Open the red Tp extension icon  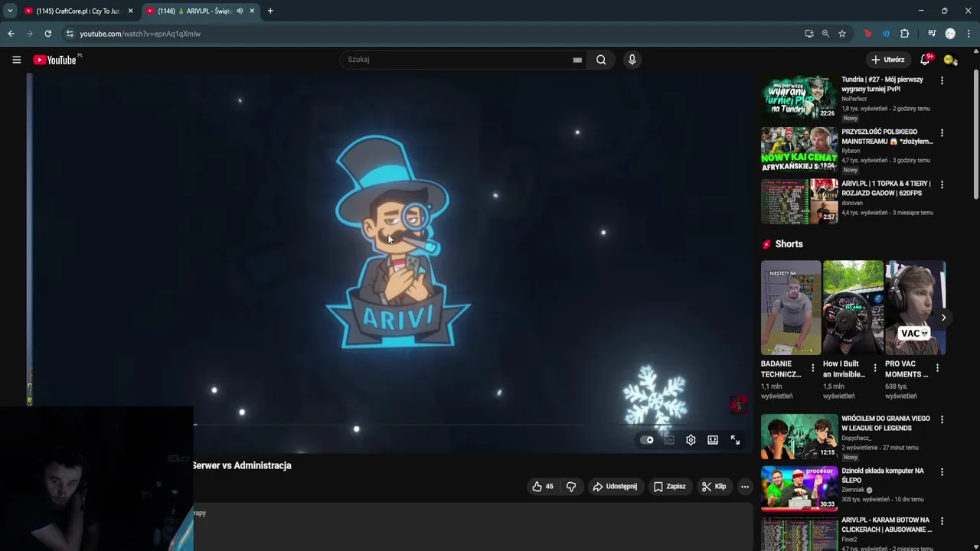867,34
